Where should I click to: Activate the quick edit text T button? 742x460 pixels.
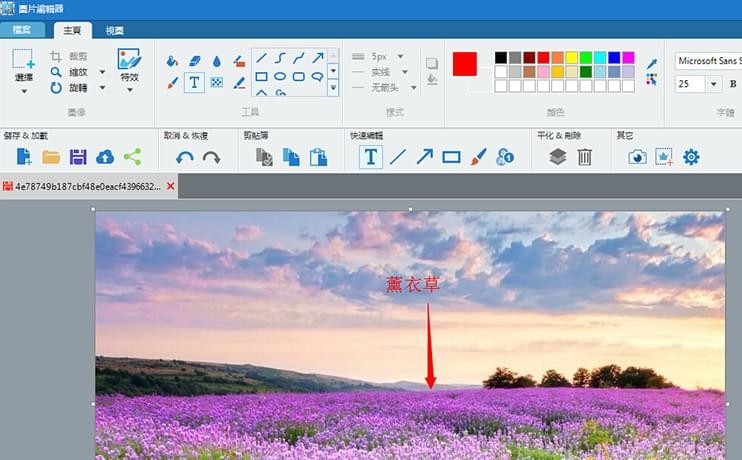(371, 157)
